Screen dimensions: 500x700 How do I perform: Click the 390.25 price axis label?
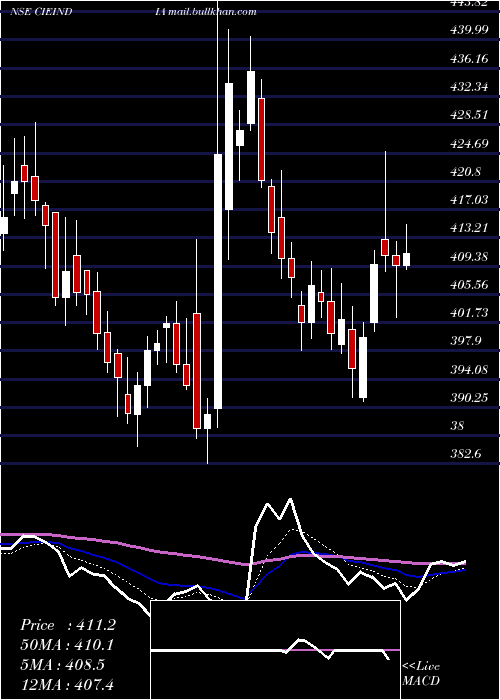coord(468,398)
